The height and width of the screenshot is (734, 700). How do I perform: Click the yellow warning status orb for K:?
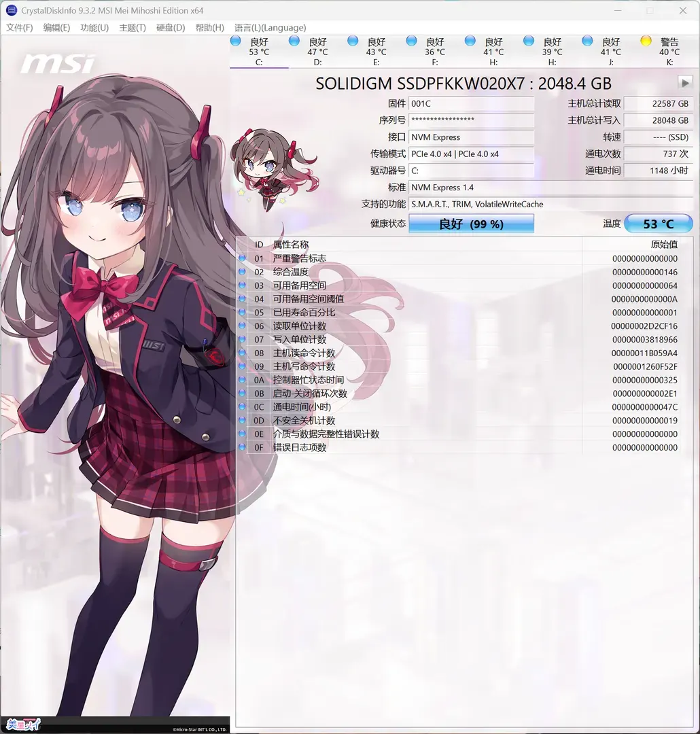coord(646,41)
